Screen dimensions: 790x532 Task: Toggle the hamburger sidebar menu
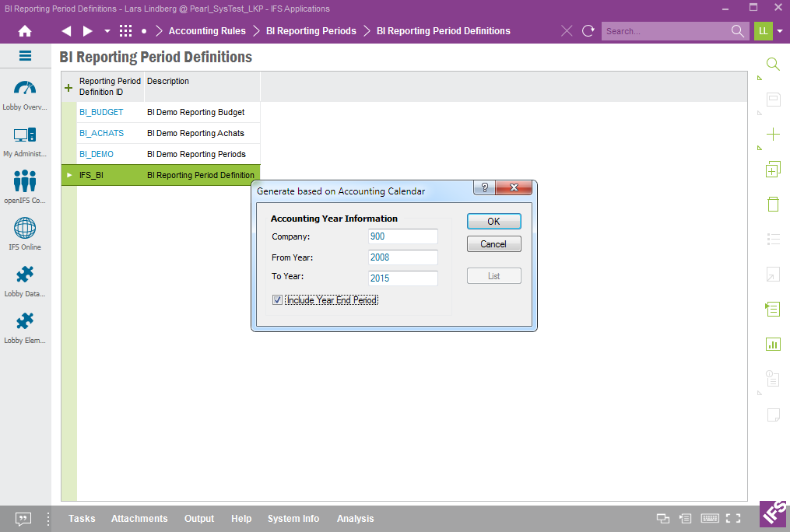click(x=25, y=56)
